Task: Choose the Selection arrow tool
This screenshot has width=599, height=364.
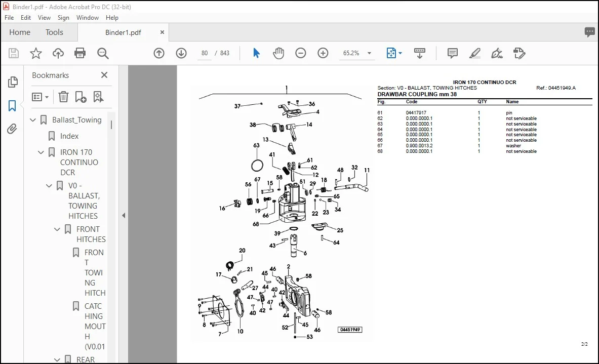Action: [256, 53]
